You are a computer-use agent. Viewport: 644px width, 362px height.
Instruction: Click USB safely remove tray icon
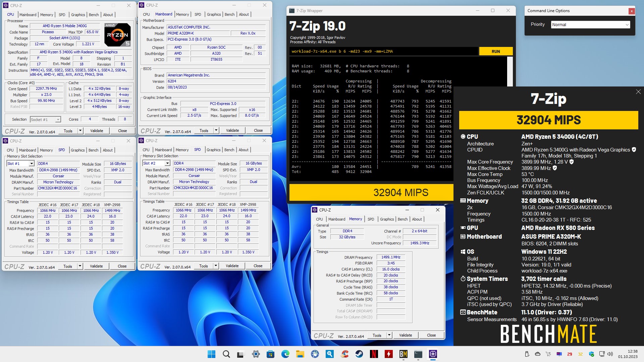point(527,354)
